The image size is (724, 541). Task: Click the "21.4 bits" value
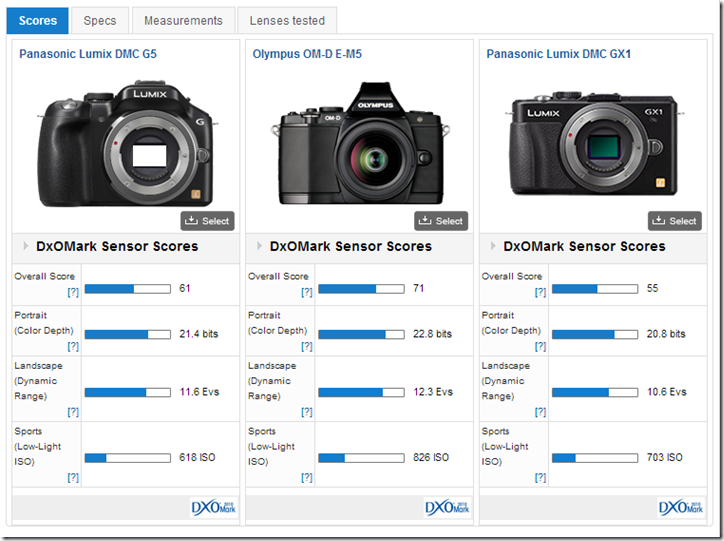tap(199, 334)
